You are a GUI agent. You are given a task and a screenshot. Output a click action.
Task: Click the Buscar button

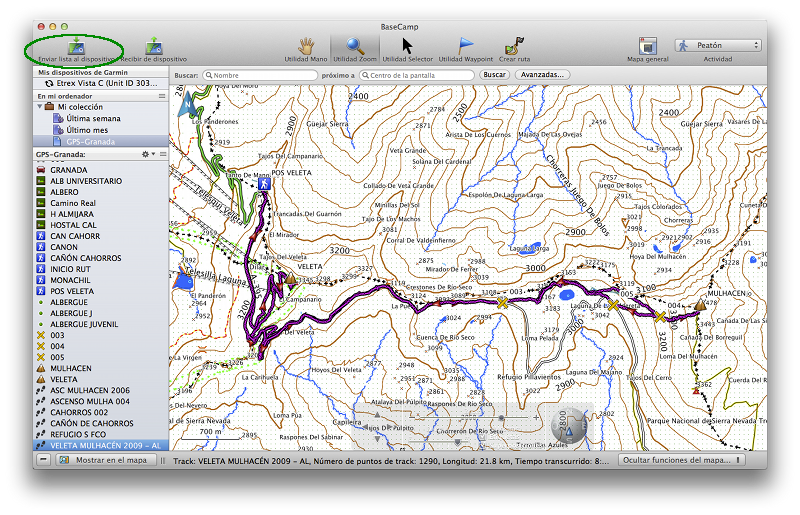494,75
